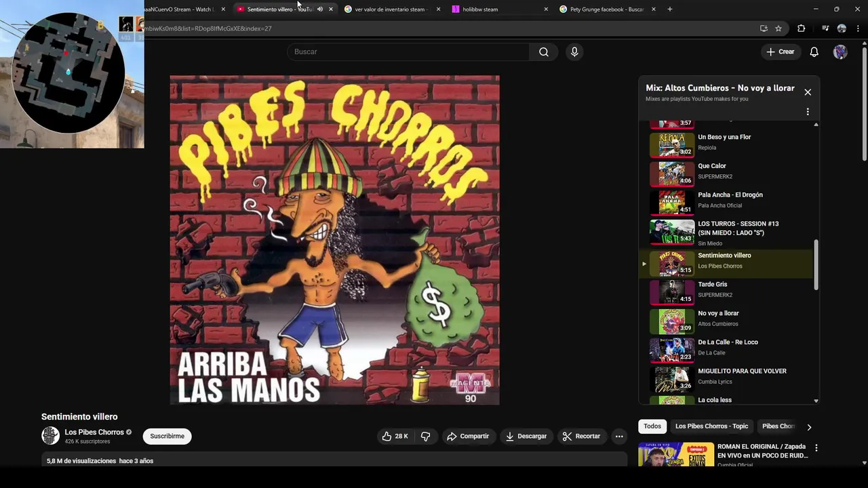
Task: Click the YouTube search magnifier button
Action: point(543,52)
